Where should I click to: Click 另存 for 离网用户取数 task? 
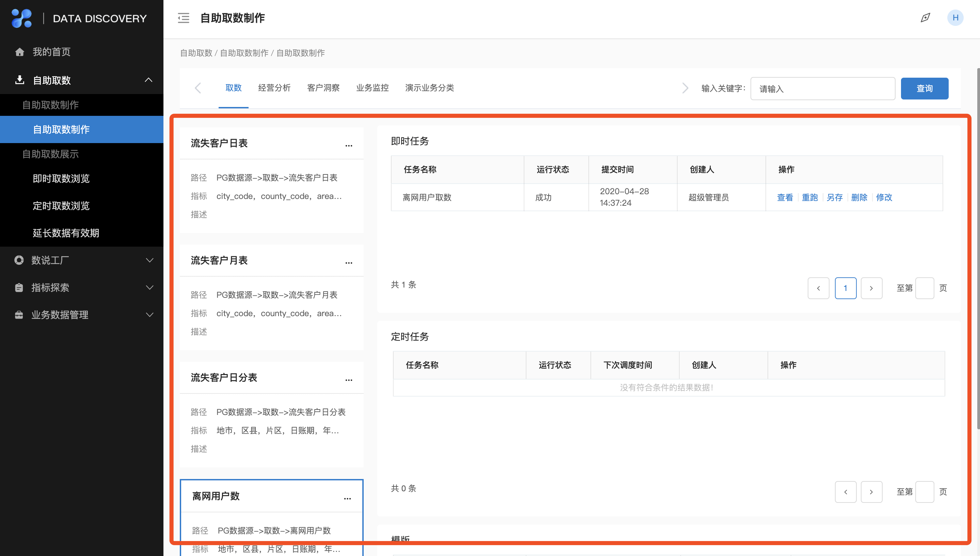(x=835, y=197)
